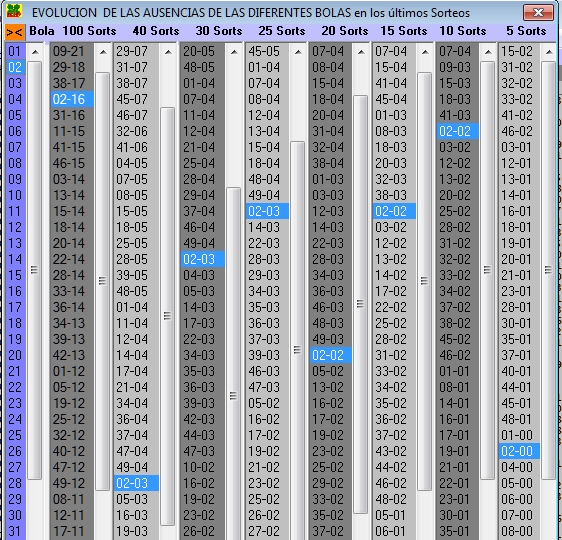The width and height of the screenshot is (562, 540).
Task: Select highlighted 02-02 in 20 Sorts list
Action: click(330, 355)
